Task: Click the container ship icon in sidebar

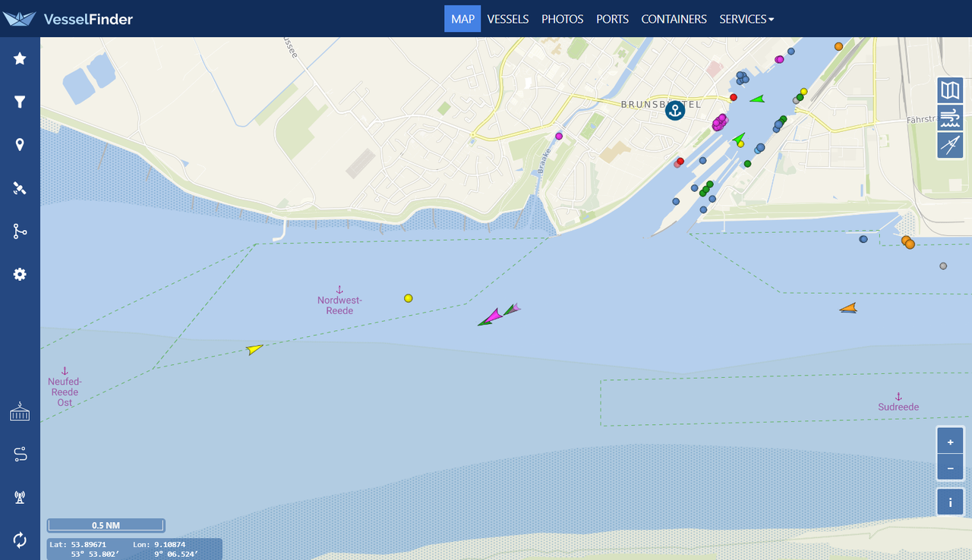Action: tap(20, 412)
